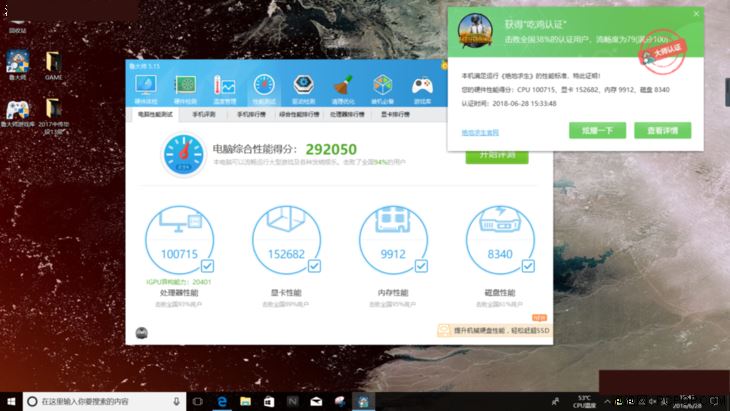Image resolution: width=730 pixels, height=411 pixels.
Task: Click the 处理器性能 label
Action: [179, 293]
